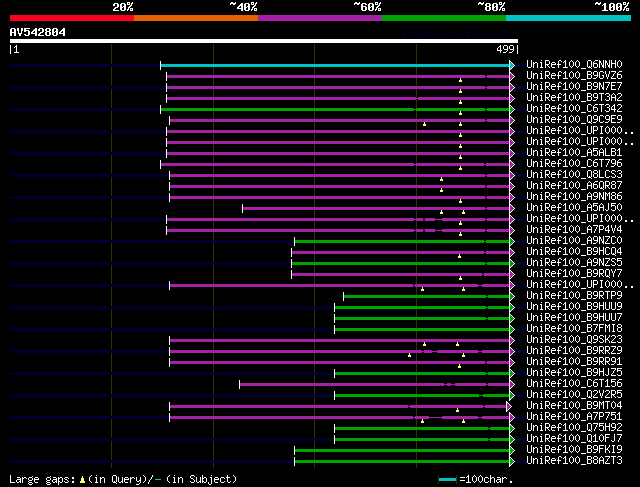
Task: Select the purple ~60% legend color
Action: pyautogui.click(x=319, y=18)
